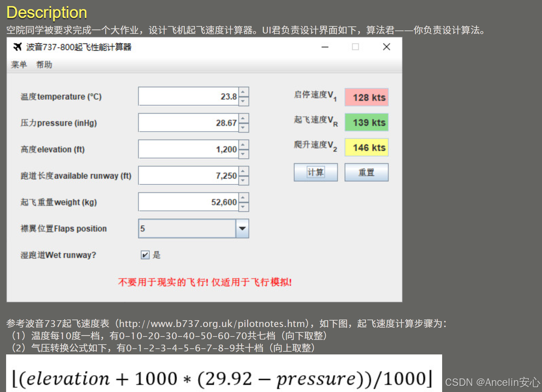Click the 温度temperature (°C) label
Screen dimensions: 542x392
click(61, 97)
